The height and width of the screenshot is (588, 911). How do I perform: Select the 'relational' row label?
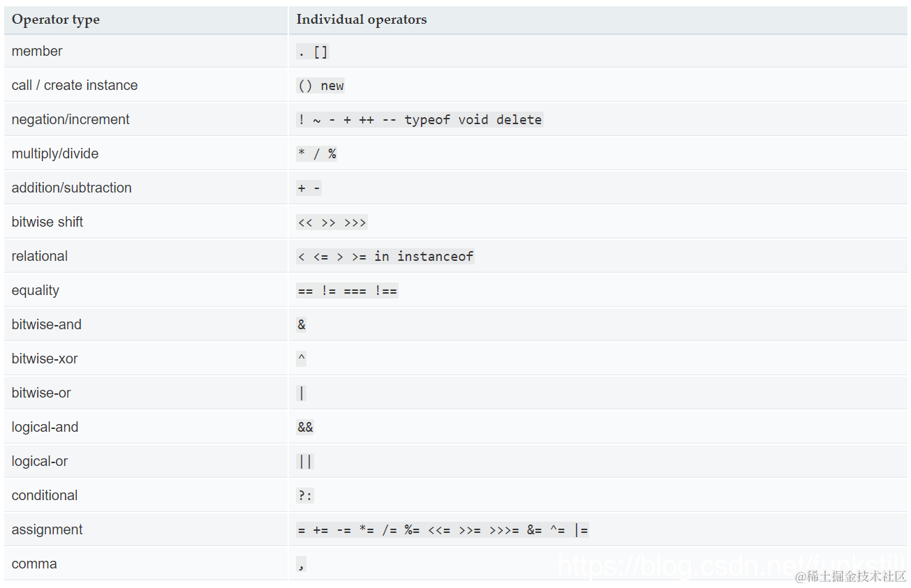pyautogui.click(x=40, y=256)
